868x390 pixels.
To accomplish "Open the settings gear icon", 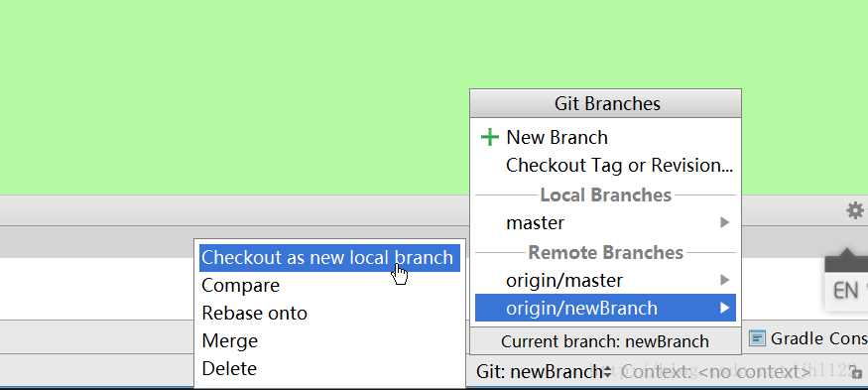I will pos(855,210).
